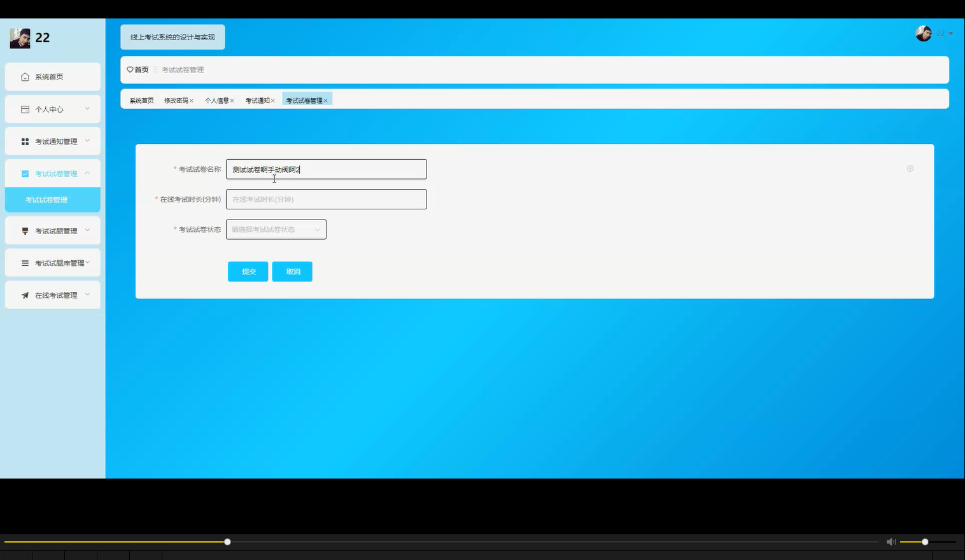Click the 22 username in top right
965x560 pixels.
(940, 34)
